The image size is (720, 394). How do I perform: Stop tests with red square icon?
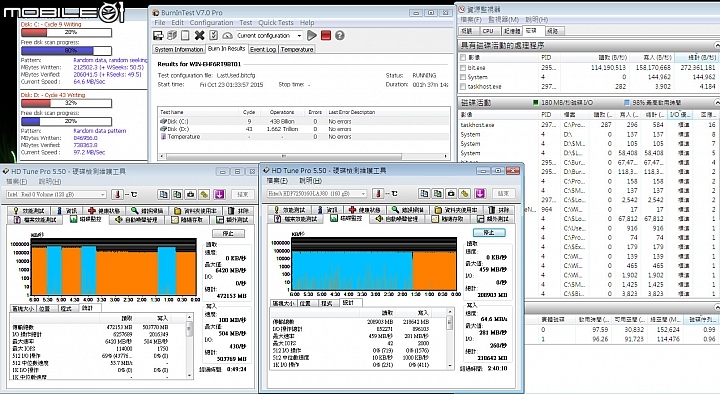pyautogui.click(x=326, y=35)
